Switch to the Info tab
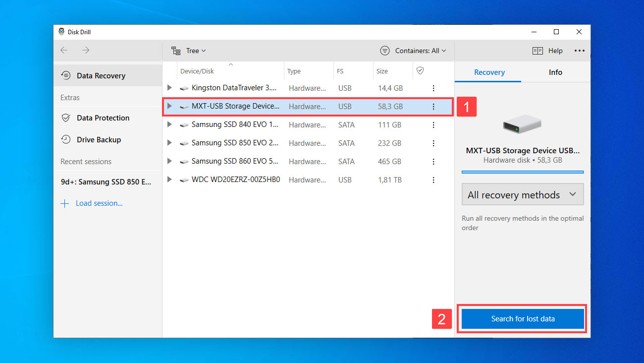Image resolution: width=644 pixels, height=363 pixels. point(555,72)
